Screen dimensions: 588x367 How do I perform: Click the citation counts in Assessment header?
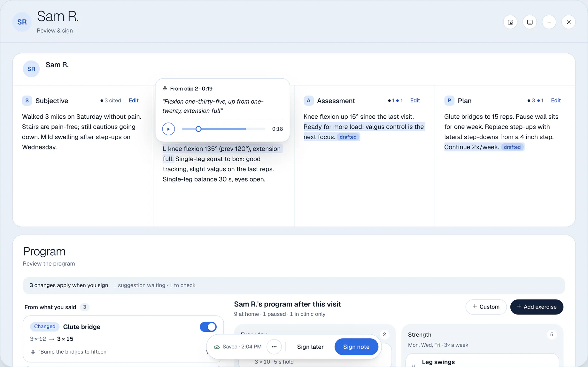pos(395,100)
